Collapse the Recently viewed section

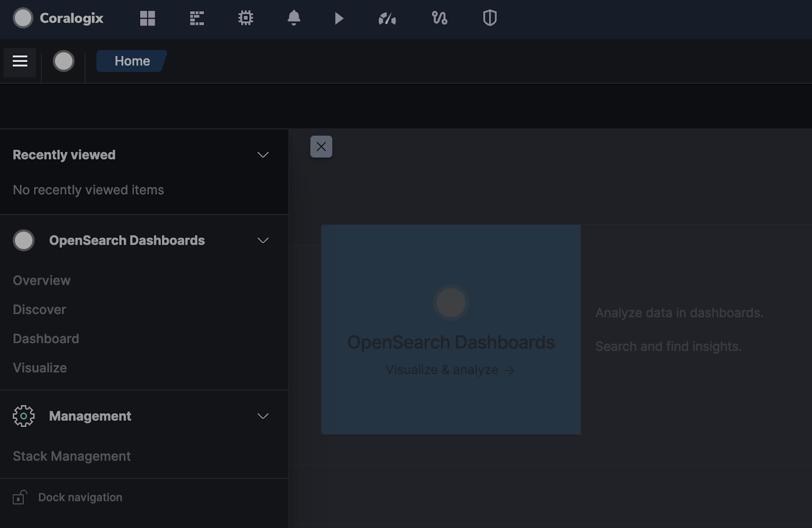[x=263, y=155]
